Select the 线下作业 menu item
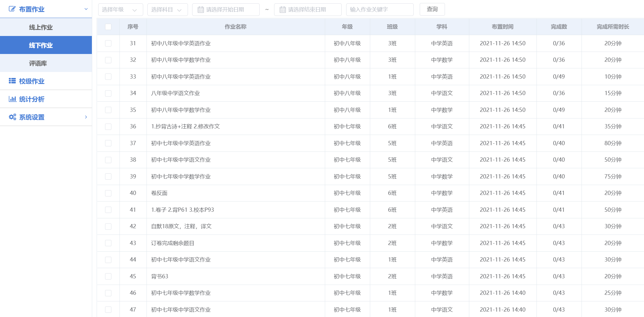The image size is (644, 317). pyautogui.click(x=41, y=45)
